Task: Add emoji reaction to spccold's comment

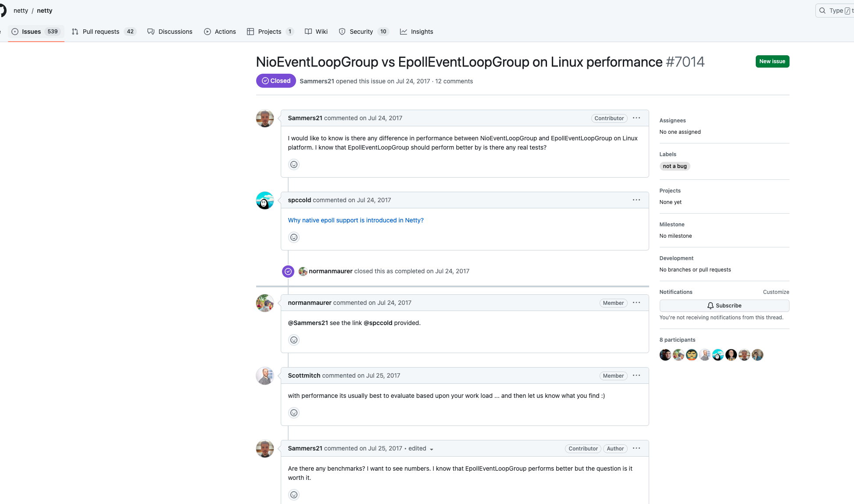Action: (x=294, y=237)
